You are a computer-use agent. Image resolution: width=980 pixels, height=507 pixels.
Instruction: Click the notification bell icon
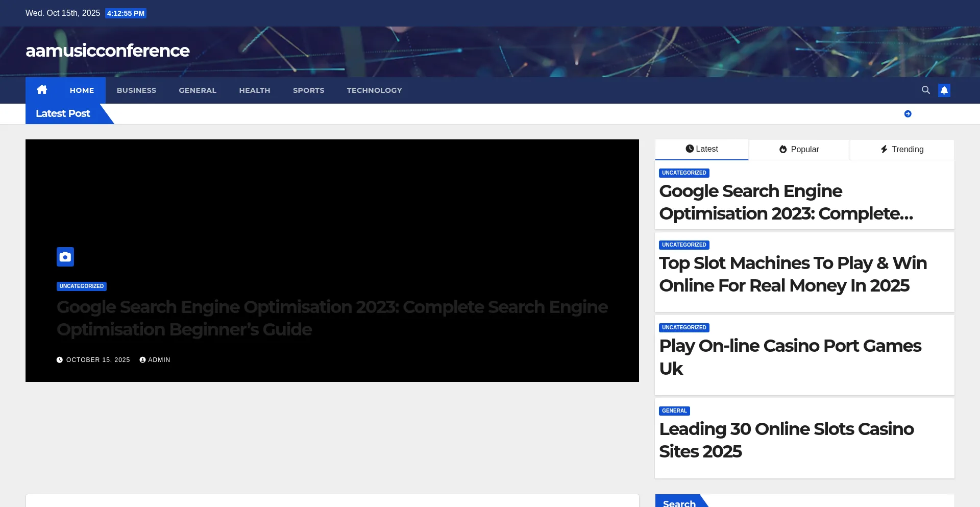click(x=944, y=90)
